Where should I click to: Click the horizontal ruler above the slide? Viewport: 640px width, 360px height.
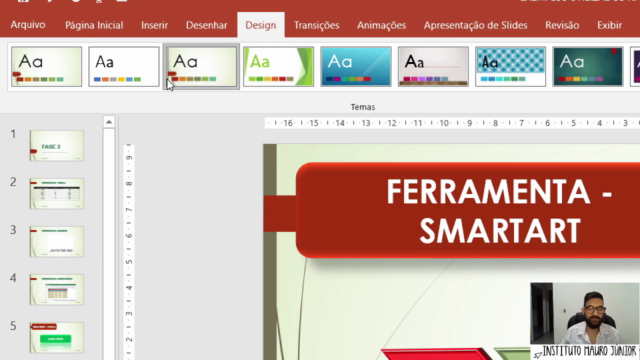pyautogui.click(x=452, y=123)
